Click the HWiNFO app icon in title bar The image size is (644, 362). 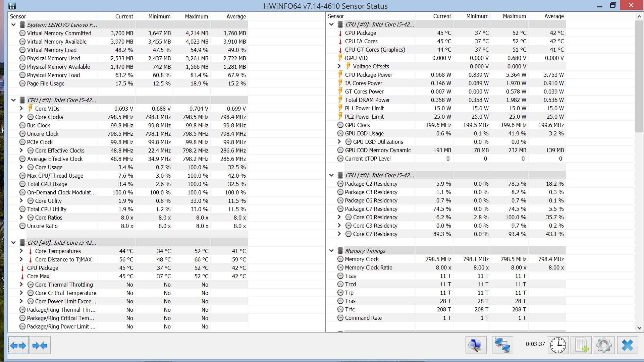(12, 6)
